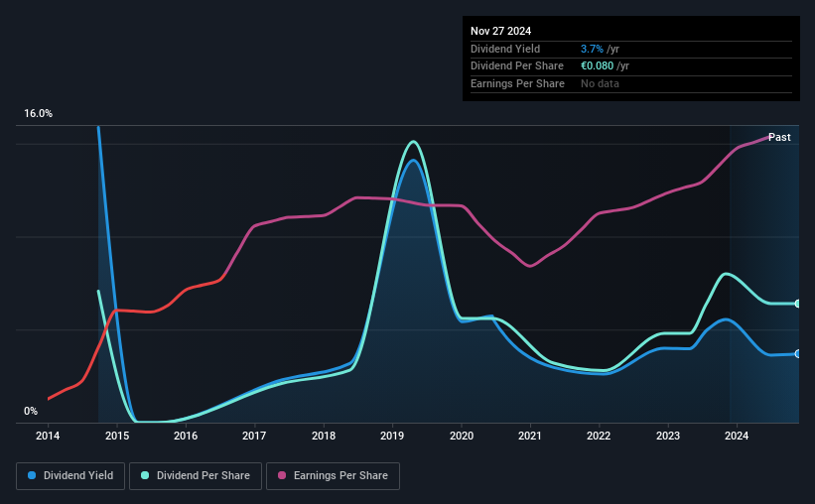Select the 2016 x-axis label
Viewport: 815px width, 504px height.
pos(186,436)
